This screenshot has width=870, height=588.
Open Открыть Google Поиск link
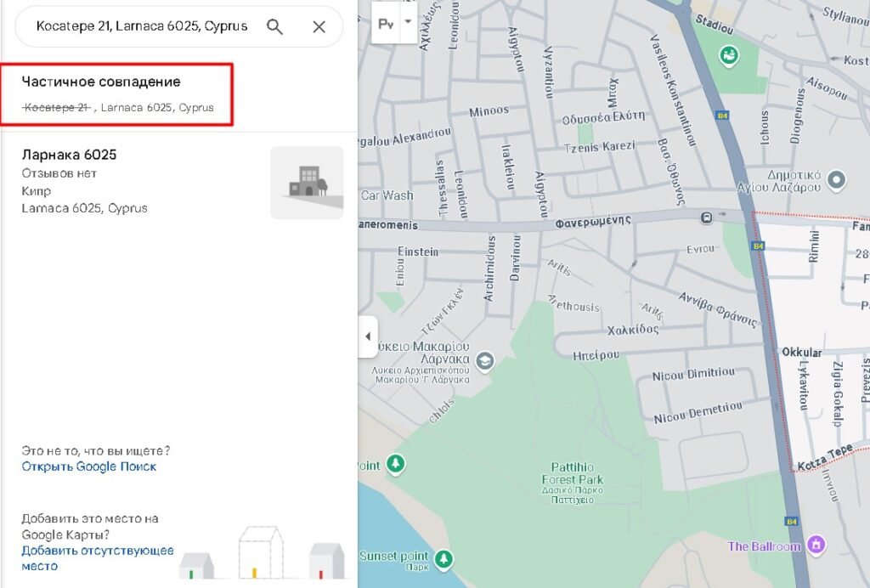[88, 466]
